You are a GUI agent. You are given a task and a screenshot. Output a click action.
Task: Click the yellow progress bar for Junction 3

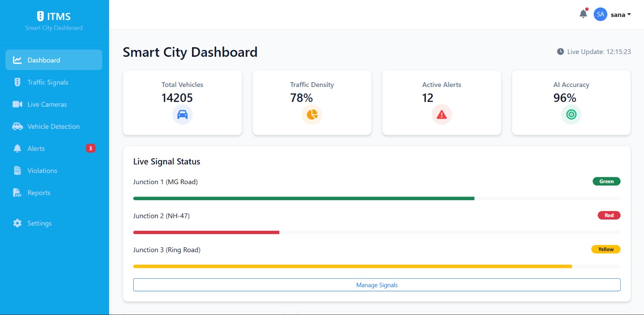(x=353, y=266)
